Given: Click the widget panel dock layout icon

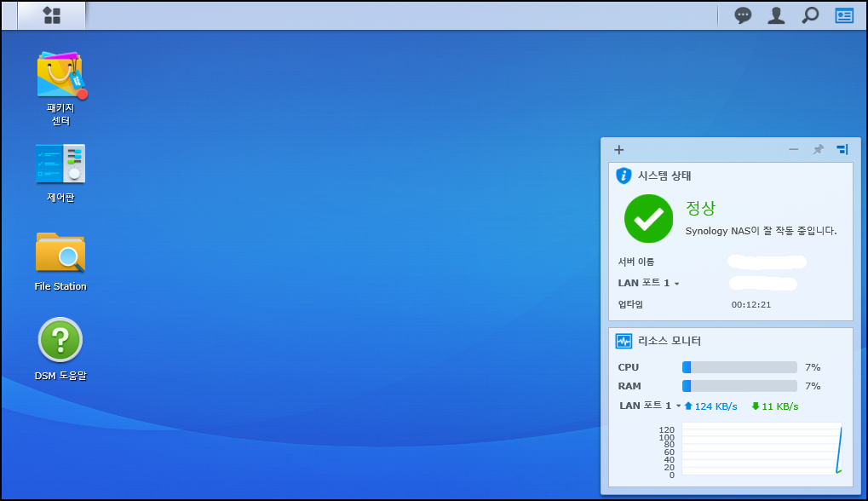Looking at the screenshot, I should [x=842, y=149].
